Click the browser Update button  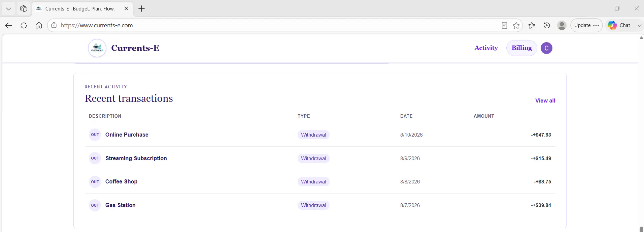[x=586, y=25]
